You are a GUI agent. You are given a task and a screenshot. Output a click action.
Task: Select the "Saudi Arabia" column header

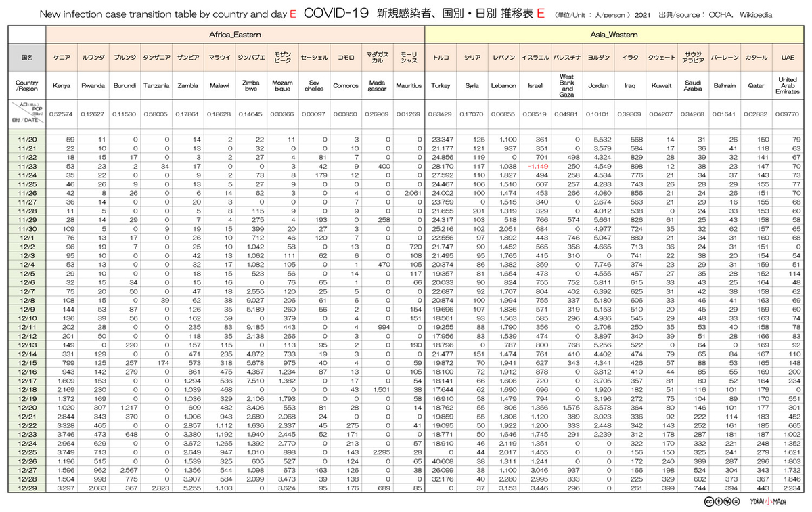point(693,87)
